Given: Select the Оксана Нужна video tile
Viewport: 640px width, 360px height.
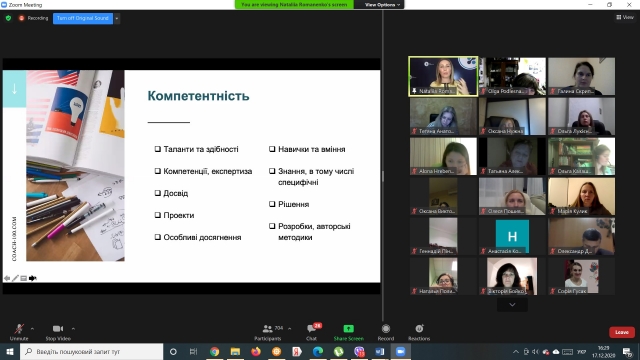Looking at the screenshot, I should (x=512, y=116).
